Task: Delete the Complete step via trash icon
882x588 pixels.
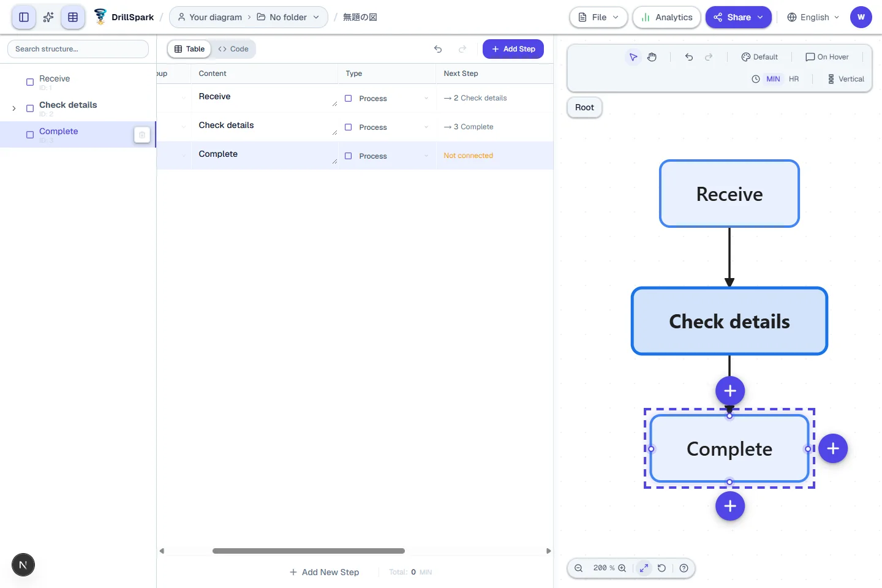Action: pos(142,135)
